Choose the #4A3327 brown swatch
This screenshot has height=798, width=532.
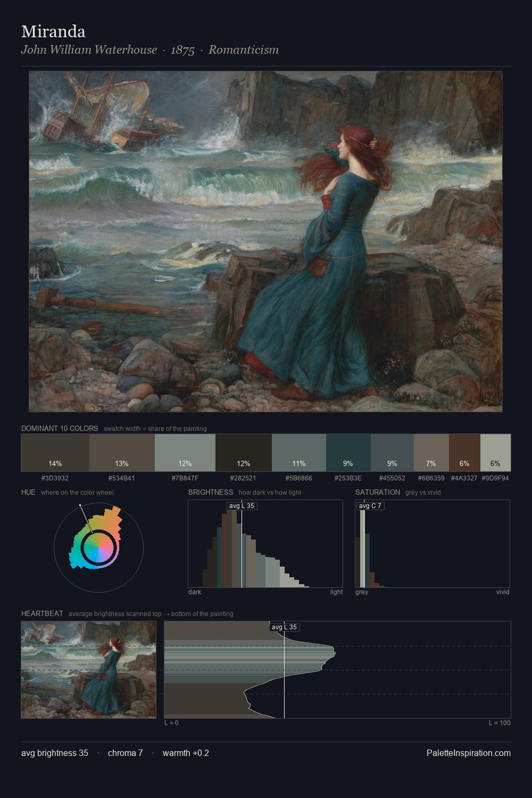(x=464, y=453)
